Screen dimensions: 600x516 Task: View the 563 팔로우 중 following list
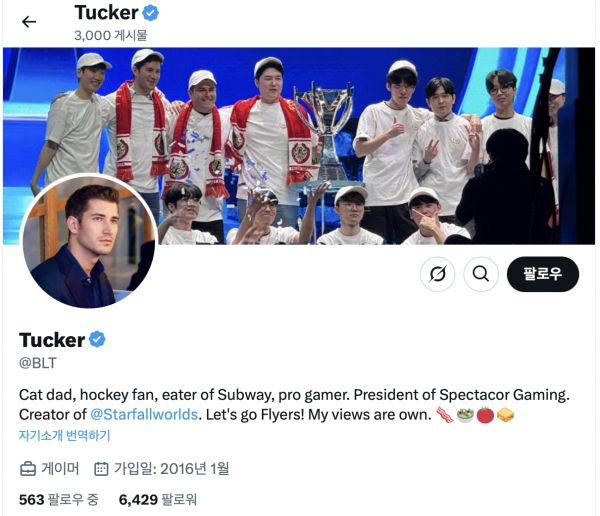[x=58, y=498]
